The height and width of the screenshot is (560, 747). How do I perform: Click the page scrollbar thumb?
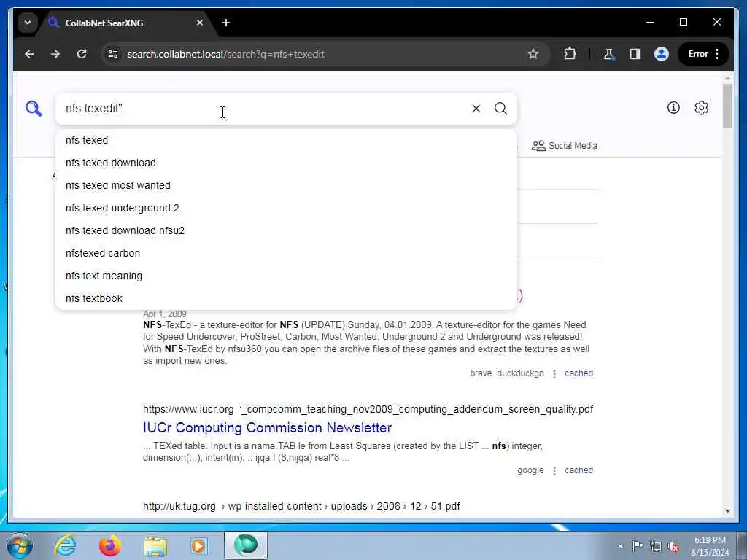tap(727, 106)
